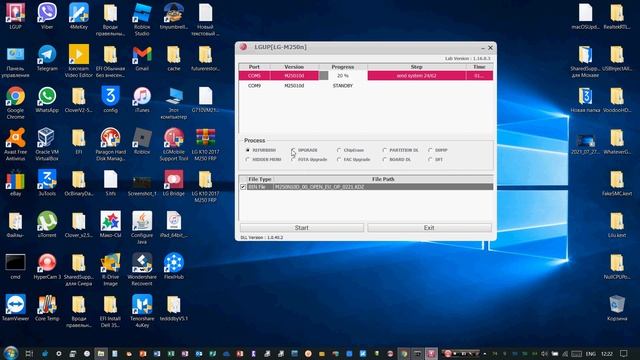Open the Core Temp desktop icon

click(x=47, y=308)
